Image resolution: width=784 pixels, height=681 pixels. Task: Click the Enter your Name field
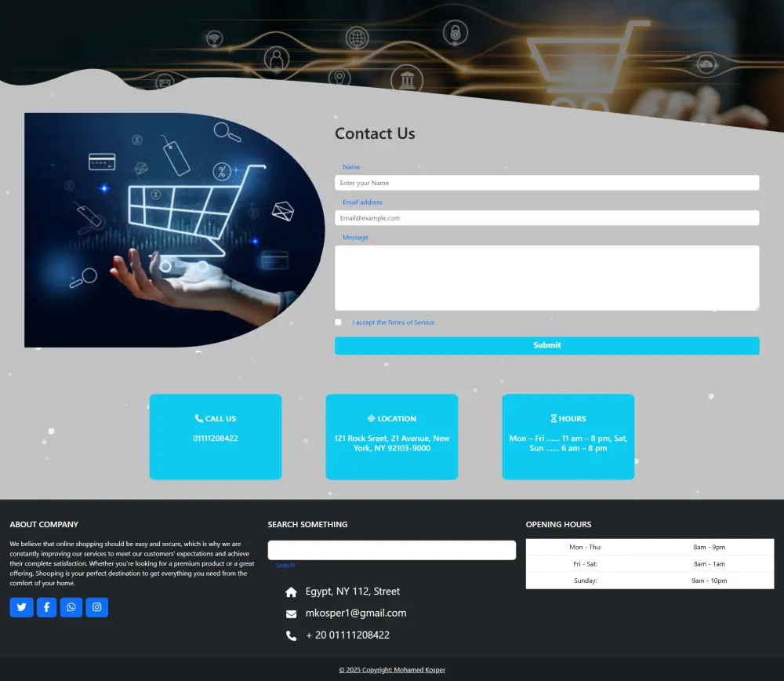pos(546,182)
